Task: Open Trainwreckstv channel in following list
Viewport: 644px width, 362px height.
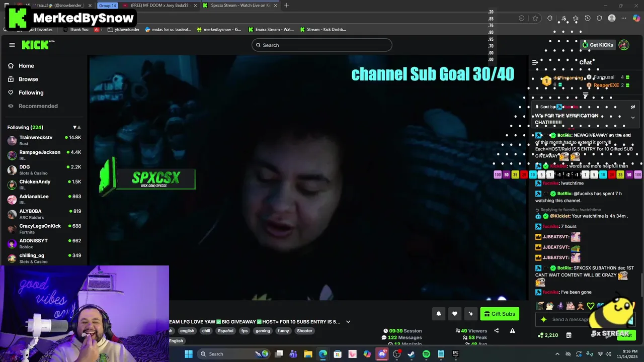Action: [x=44, y=140]
